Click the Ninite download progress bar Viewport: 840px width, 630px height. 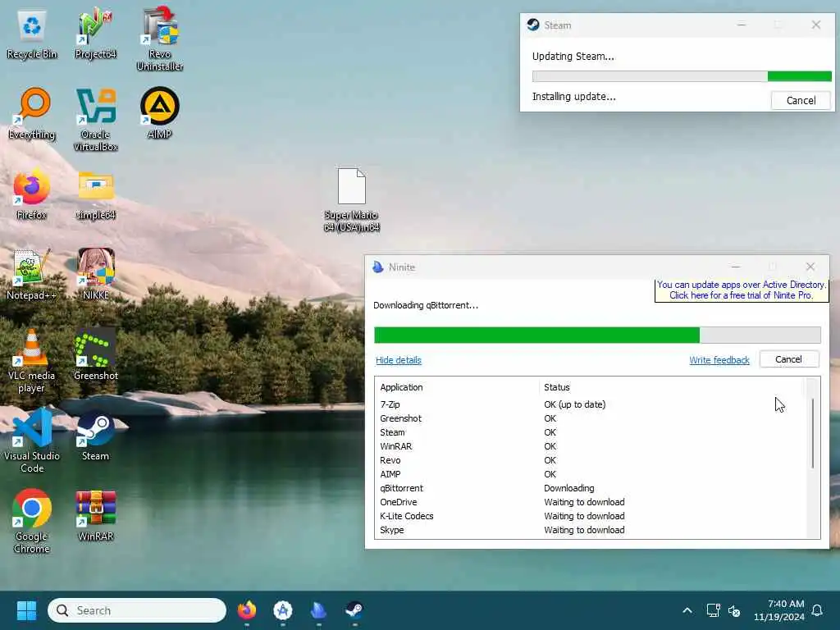tap(597, 335)
